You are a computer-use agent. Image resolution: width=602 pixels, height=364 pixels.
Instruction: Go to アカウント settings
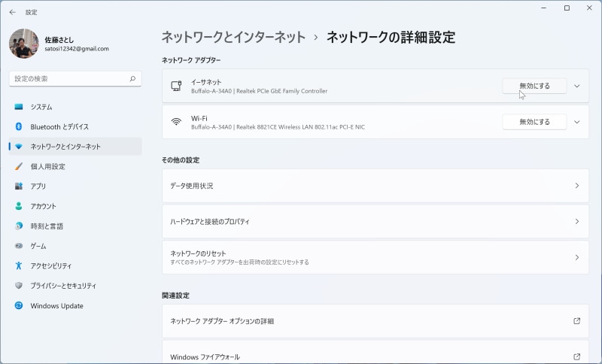click(x=43, y=206)
